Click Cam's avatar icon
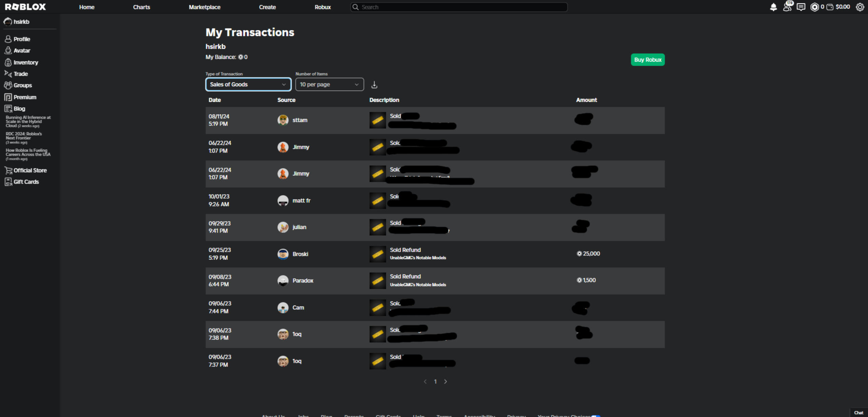The height and width of the screenshot is (417, 868). [x=283, y=308]
